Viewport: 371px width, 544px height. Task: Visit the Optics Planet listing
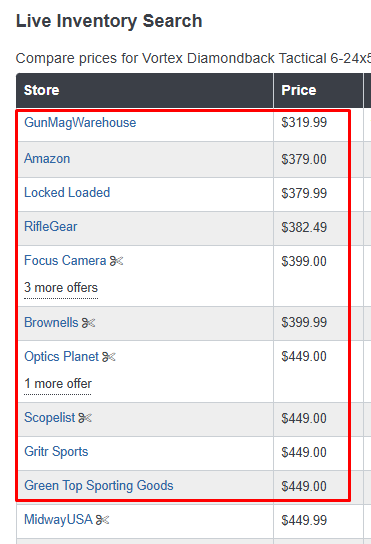(61, 357)
